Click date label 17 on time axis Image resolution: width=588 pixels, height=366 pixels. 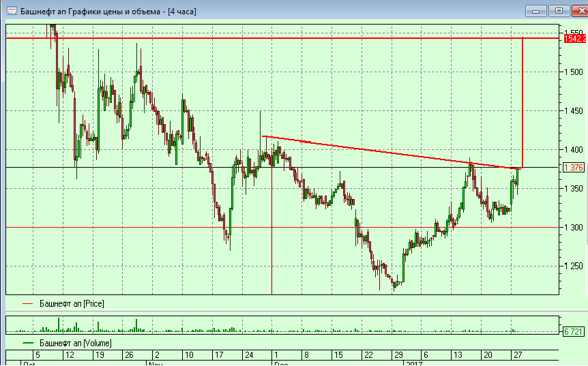pos(219,355)
